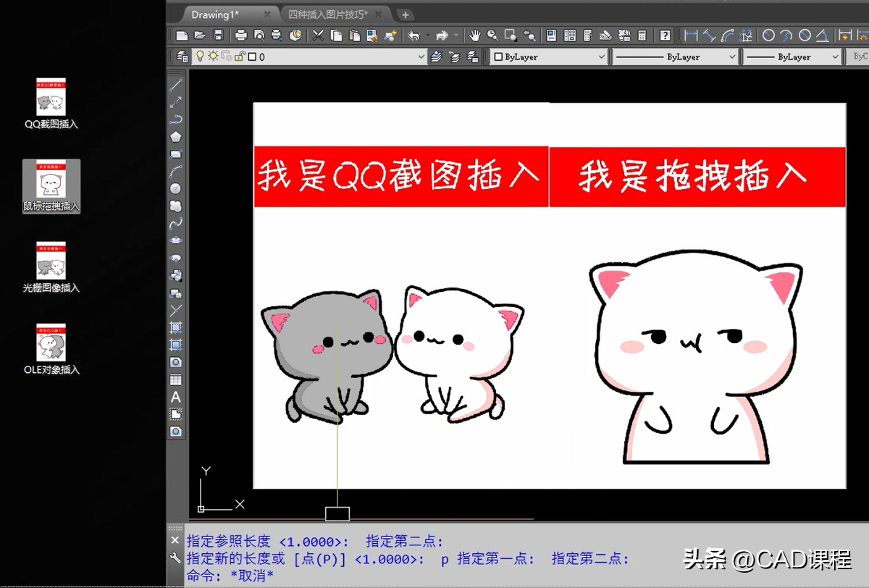The height and width of the screenshot is (588, 869).
Task: Click the 我是拖拽插入 inserted image
Action: pyautogui.click(x=697, y=296)
